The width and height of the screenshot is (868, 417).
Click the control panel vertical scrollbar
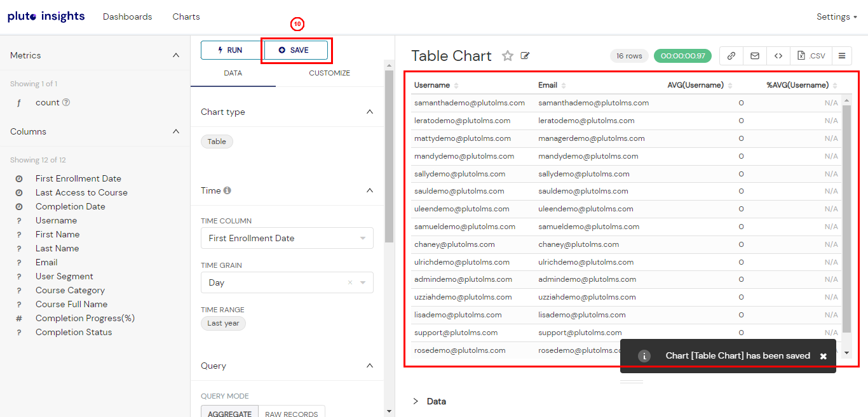coord(389,156)
